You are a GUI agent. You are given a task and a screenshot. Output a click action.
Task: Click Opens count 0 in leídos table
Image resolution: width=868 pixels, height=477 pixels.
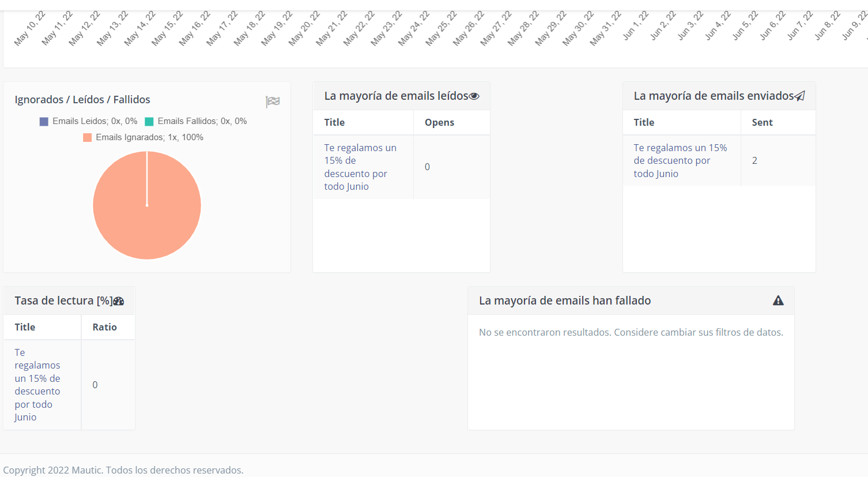(x=427, y=167)
